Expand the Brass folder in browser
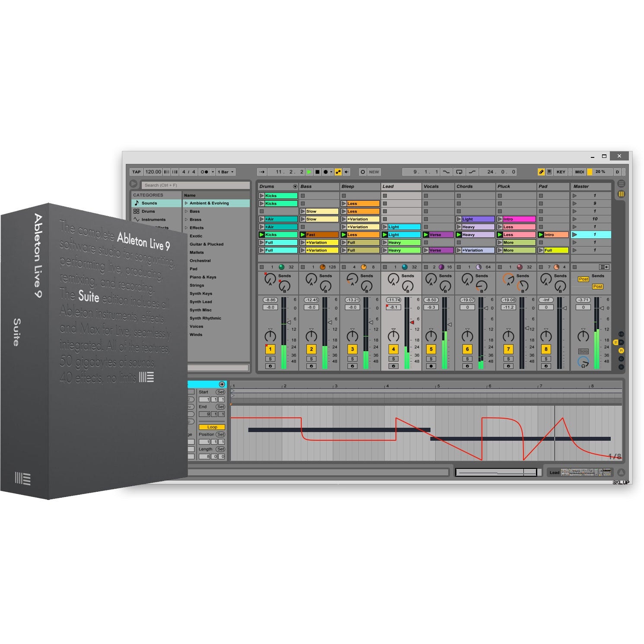The width and height of the screenshot is (644, 644). click(x=186, y=219)
